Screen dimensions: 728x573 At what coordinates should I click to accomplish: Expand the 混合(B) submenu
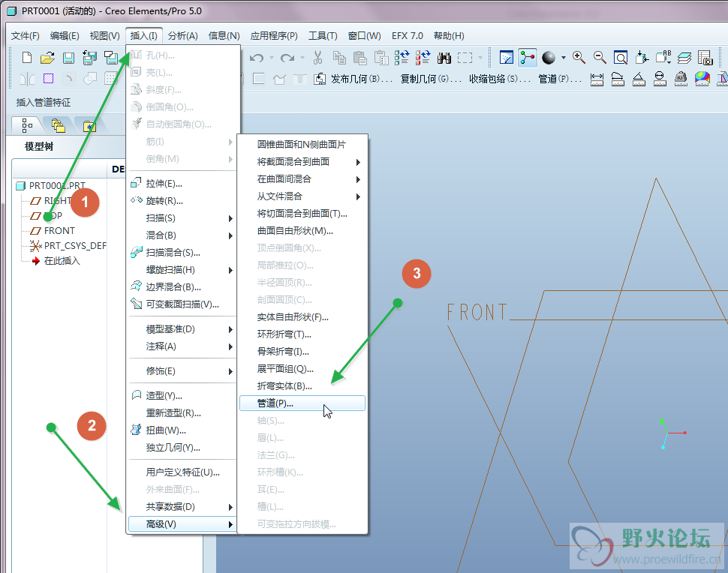[182, 235]
